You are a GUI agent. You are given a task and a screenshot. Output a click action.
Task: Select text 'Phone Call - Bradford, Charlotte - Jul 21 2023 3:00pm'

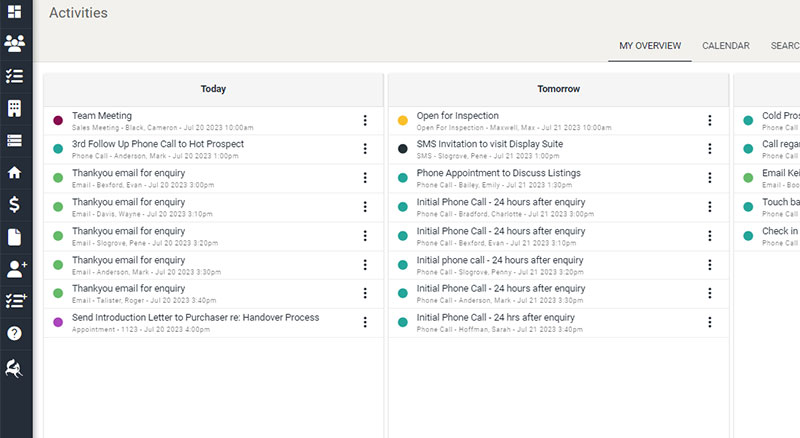(505, 214)
